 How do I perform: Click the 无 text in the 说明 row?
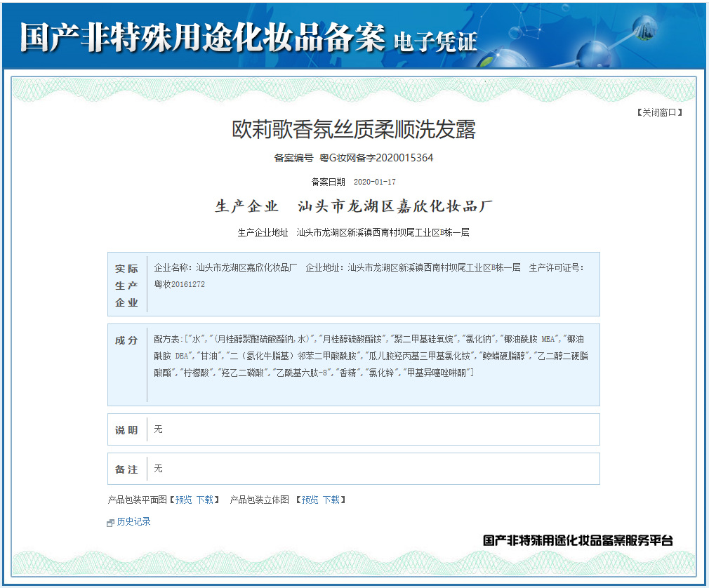click(x=158, y=429)
